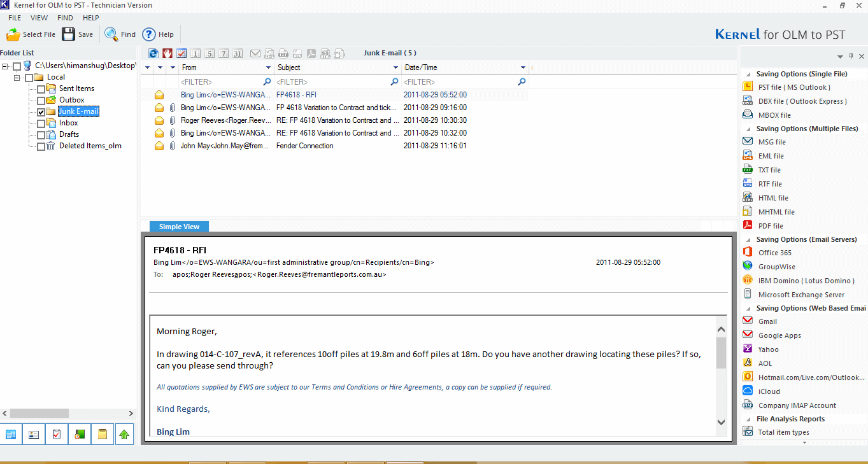Click the PDF export icon in toolbar
This screenshot has width=868, height=464.
click(311, 53)
